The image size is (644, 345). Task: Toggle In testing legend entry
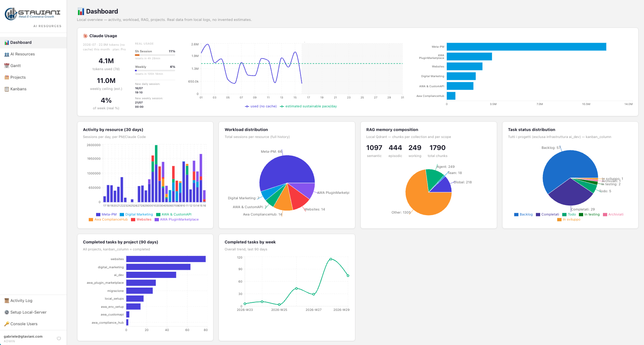[589, 214]
